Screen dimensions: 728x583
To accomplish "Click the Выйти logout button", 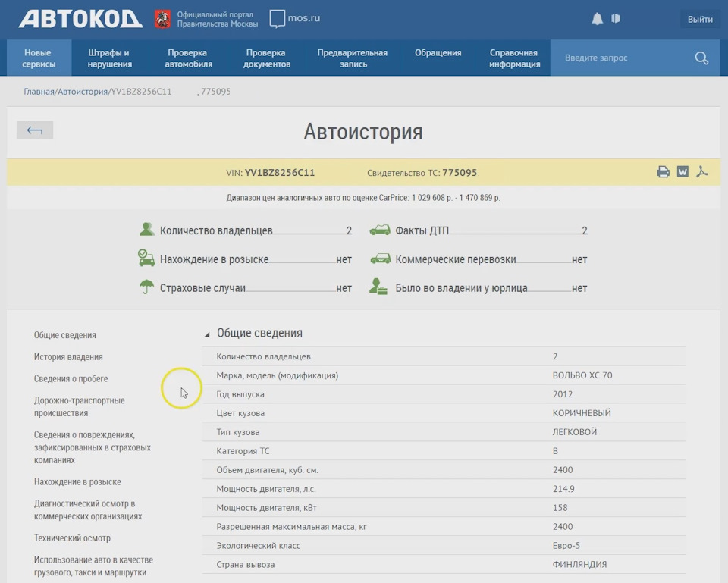I will 700,19.
